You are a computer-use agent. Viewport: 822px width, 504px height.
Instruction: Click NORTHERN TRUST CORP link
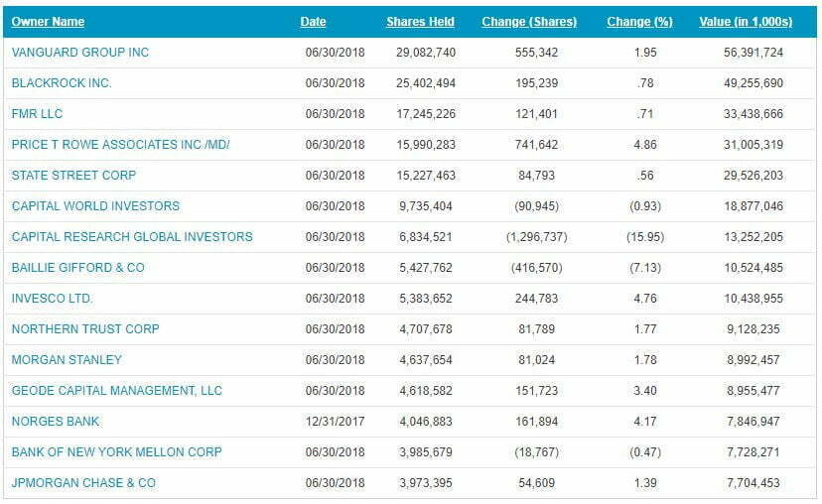click(85, 329)
